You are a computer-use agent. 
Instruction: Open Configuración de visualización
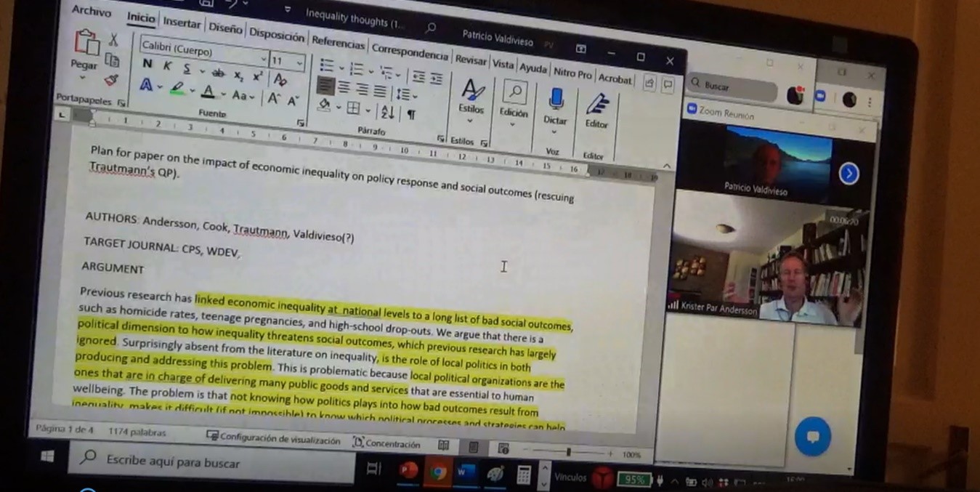273,440
